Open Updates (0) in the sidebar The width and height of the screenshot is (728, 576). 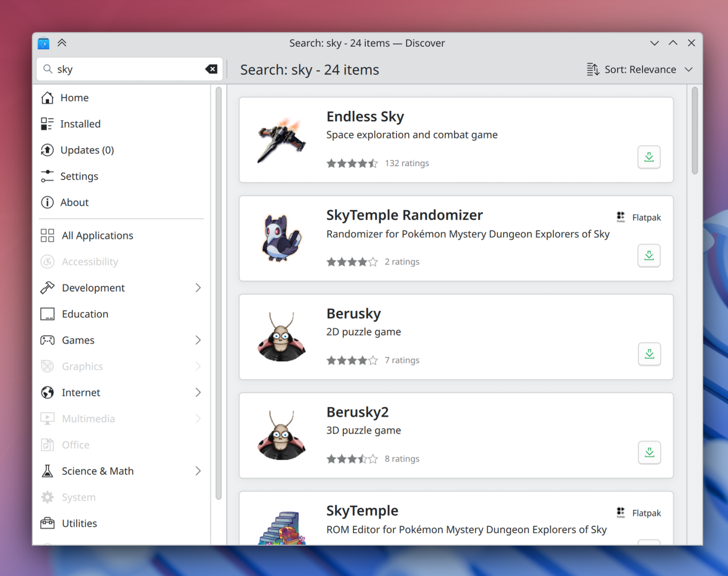87,150
